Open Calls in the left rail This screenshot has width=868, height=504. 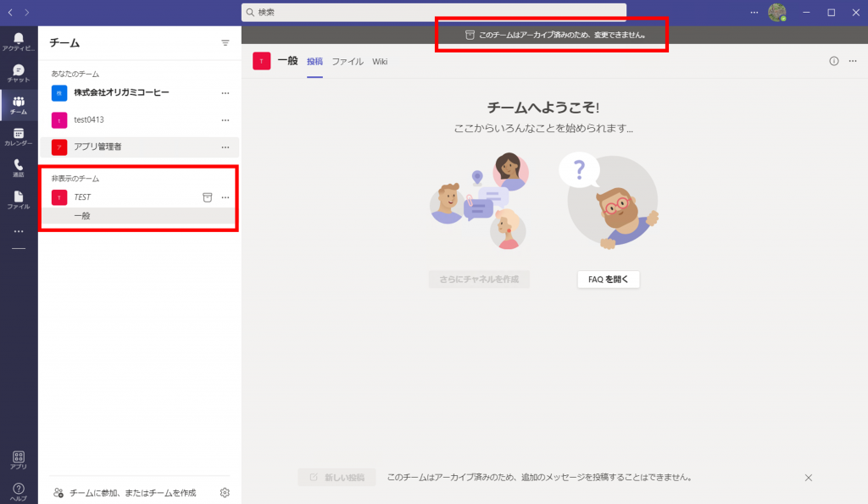[18, 168]
